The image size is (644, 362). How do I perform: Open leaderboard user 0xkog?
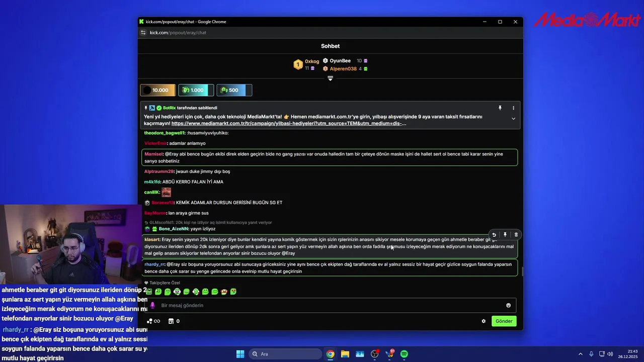click(x=312, y=61)
